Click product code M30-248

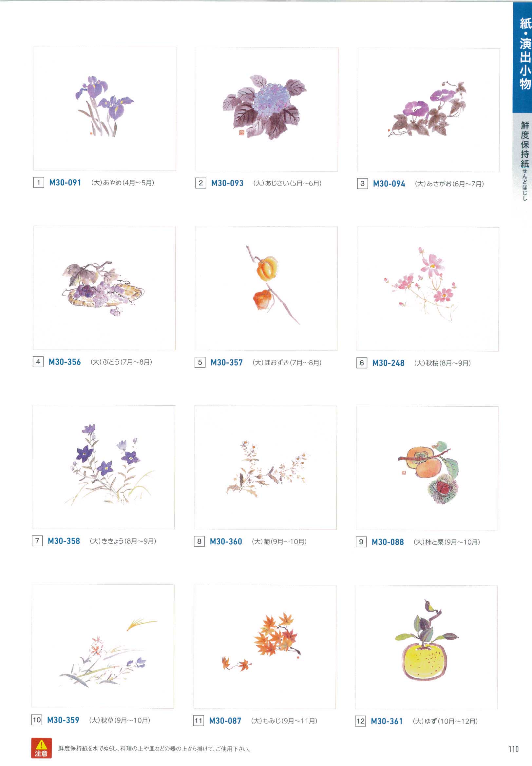388,363
